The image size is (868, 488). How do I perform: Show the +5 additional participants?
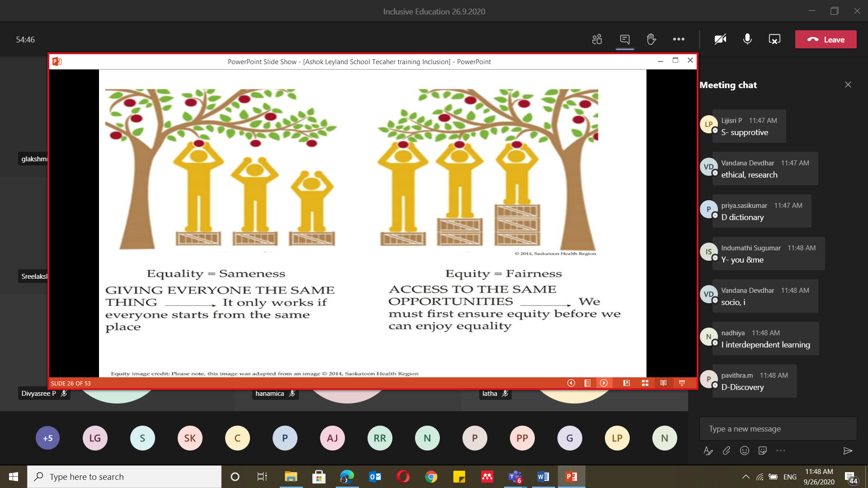(x=47, y=438)
